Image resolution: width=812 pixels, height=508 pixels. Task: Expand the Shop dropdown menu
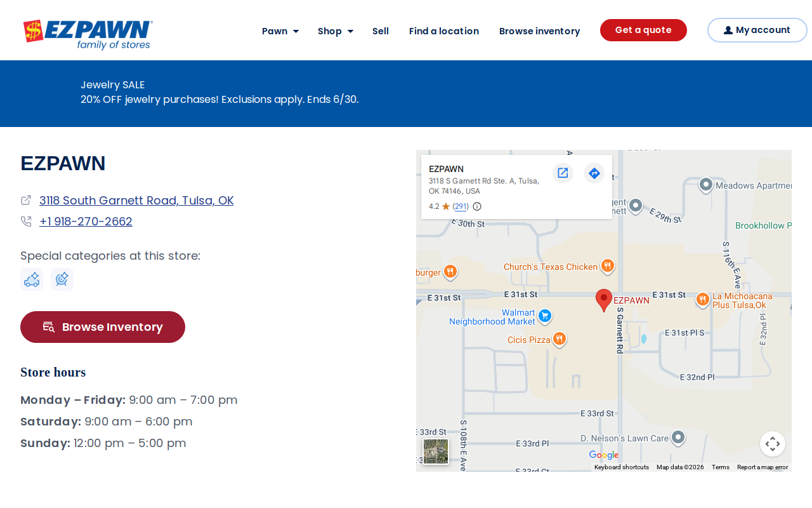[x=336, y=31]
